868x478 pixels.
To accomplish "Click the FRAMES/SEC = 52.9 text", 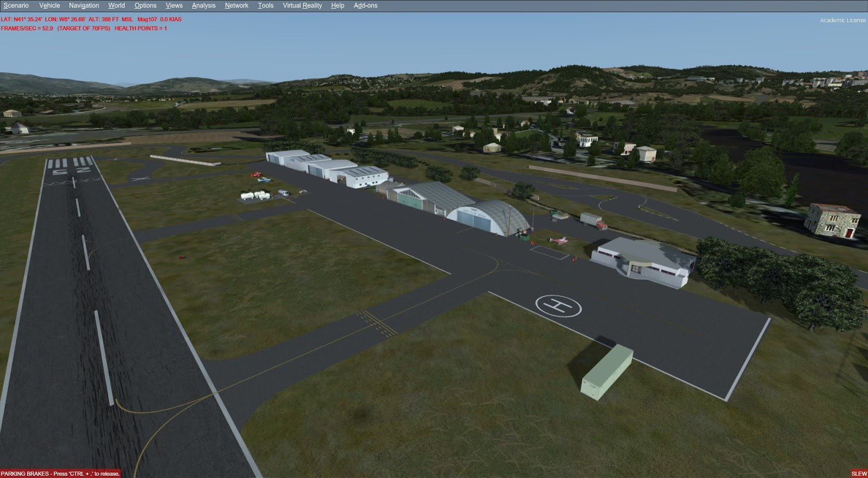I will tap(27, 28).
